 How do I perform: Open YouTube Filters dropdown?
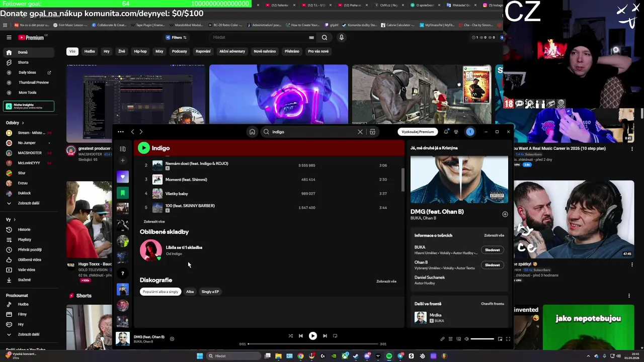176,37
